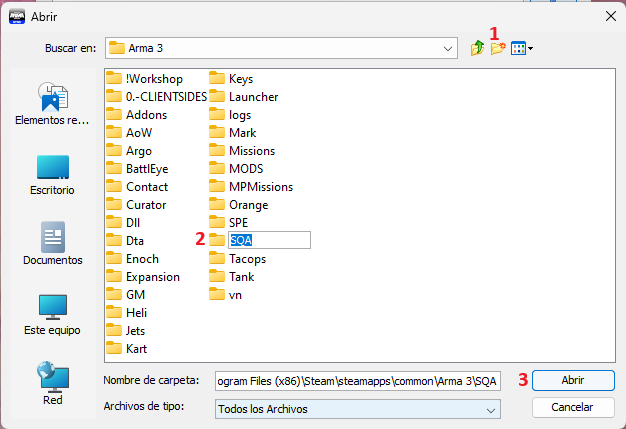
Task: Create a new folder with toolbar icon
Action: point(498,48)
